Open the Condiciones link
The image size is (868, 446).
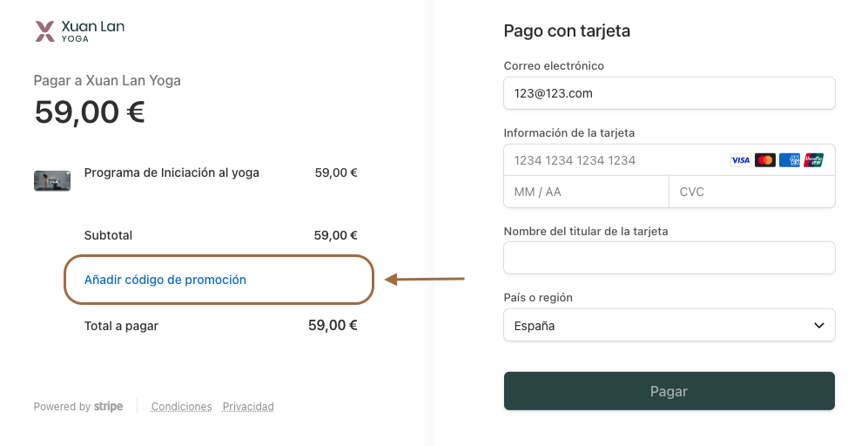tap(181, 407)
